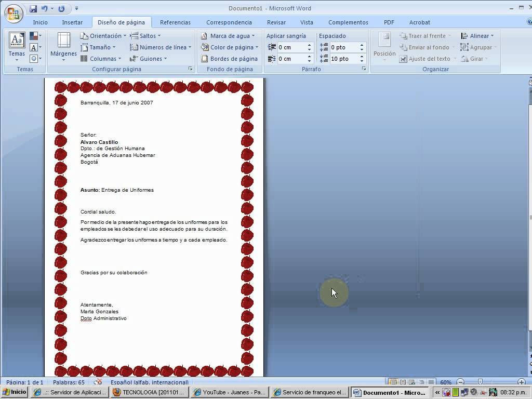Screen dimensions: 532x399
Task: Switch to the Insertar tab
Action: click(x=72, y=22)
